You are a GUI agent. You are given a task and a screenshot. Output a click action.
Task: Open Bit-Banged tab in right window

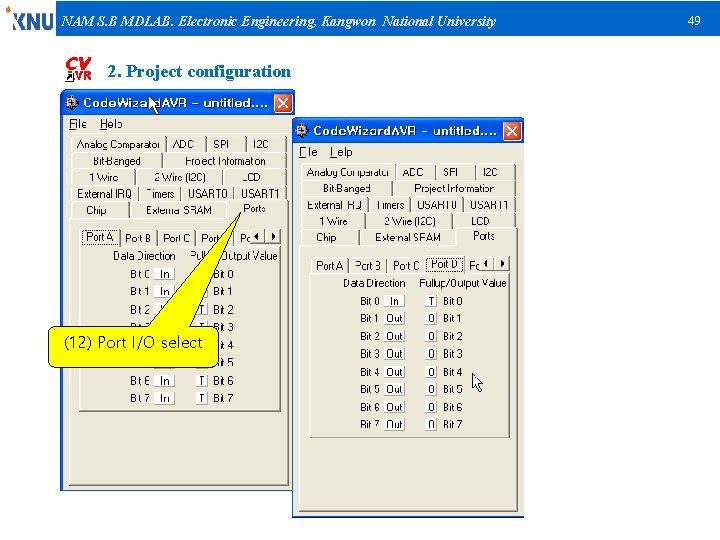coord(347,188)
